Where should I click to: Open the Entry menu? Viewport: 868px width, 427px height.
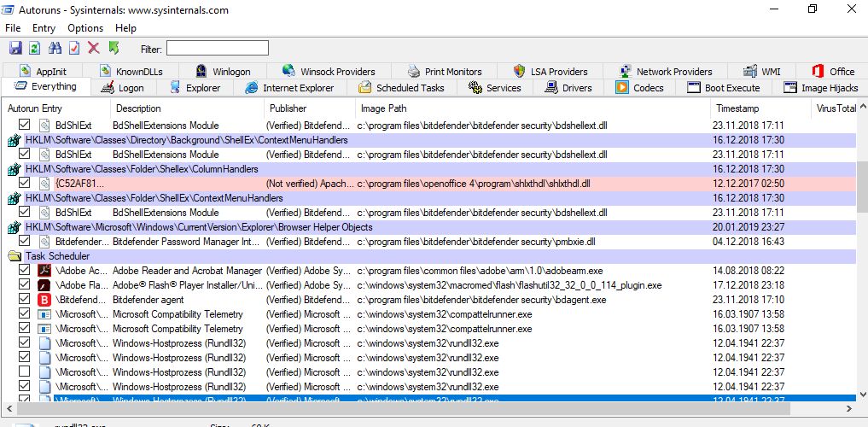[44, 27]
